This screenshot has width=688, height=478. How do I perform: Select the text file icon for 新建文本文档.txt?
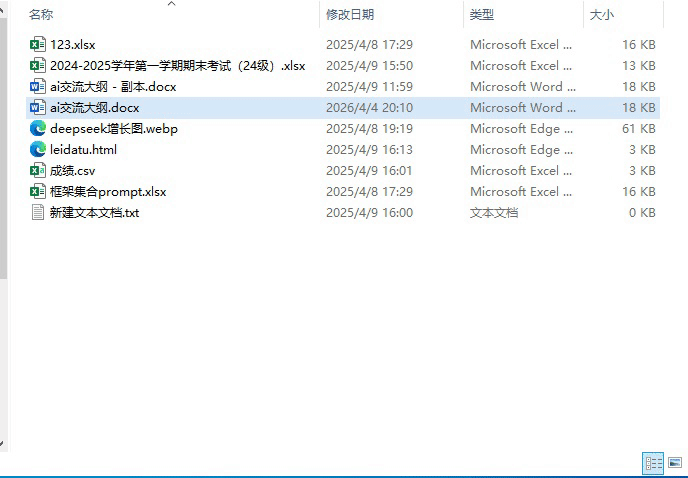[x=38, y=213]
